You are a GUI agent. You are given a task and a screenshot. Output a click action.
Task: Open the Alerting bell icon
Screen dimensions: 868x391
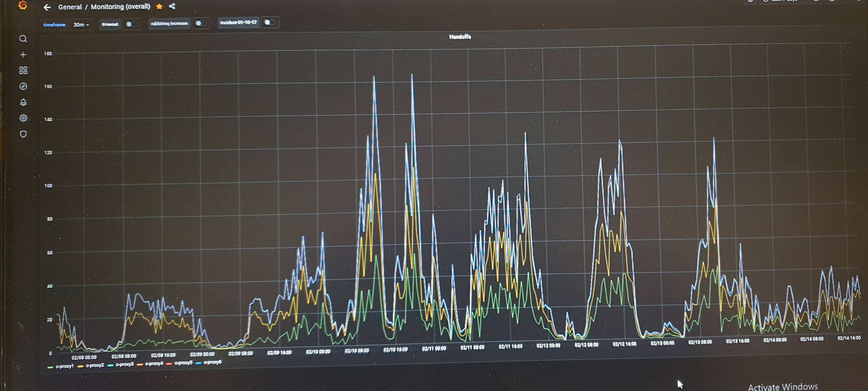point(23,102)
